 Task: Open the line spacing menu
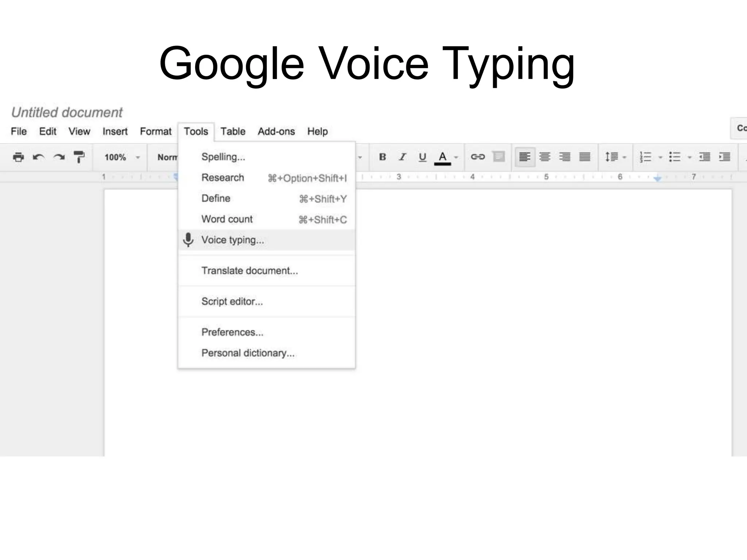click(x=615, y=157)
